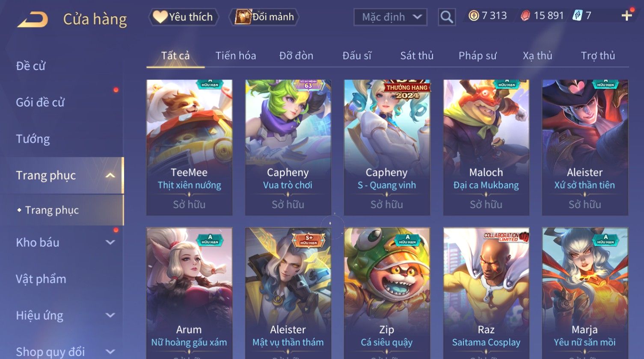
Task: Switch to the Pháp sư tab
Action: [x=478, y=56]
